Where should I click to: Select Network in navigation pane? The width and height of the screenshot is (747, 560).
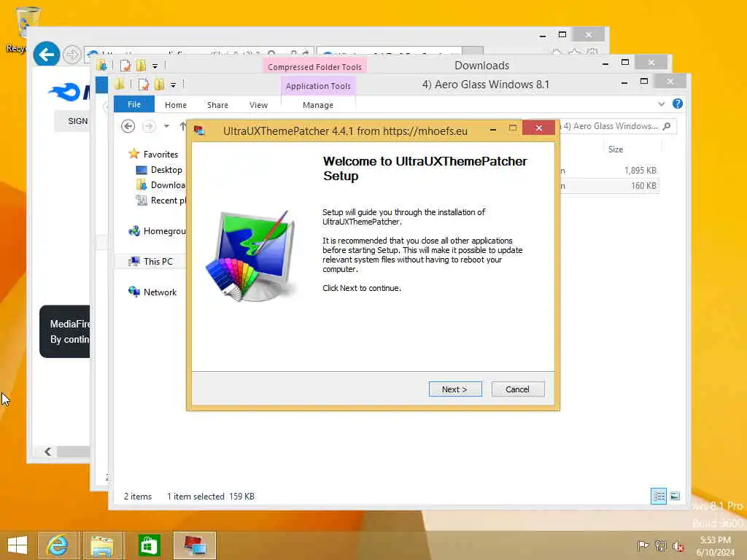(160, 292)
